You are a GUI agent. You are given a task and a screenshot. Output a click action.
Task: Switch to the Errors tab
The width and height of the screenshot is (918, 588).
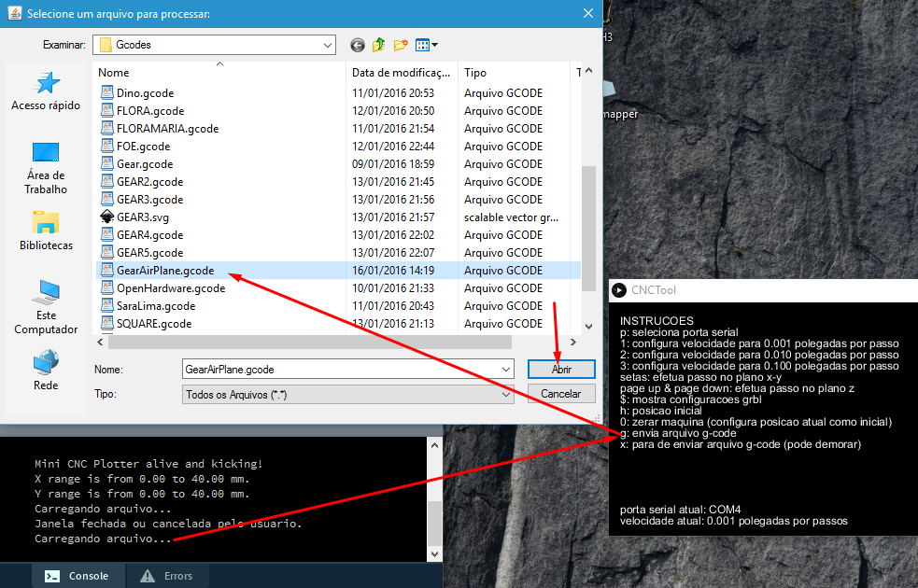coord(167,576)
